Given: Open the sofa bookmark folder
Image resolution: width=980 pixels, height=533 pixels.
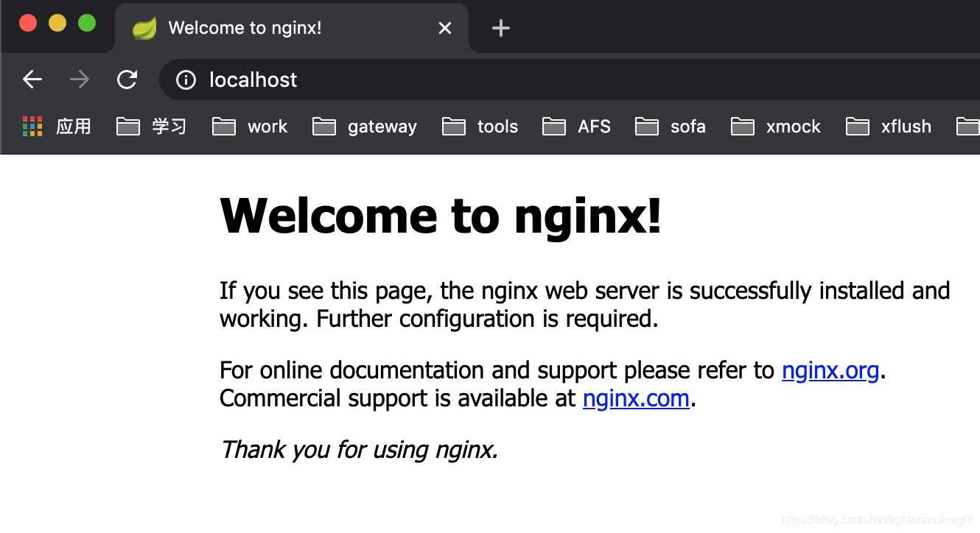Looking at the screenshot, I should 671,127.
